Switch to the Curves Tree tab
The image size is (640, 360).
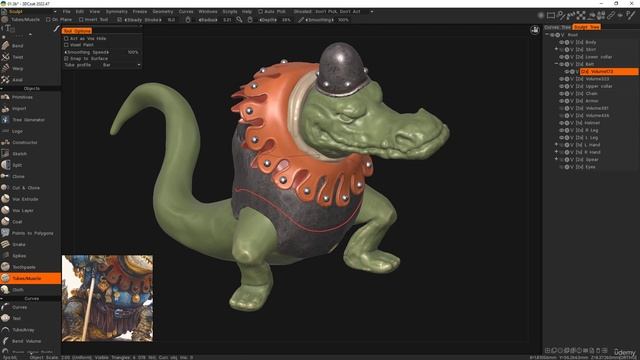tap(558, 27)
